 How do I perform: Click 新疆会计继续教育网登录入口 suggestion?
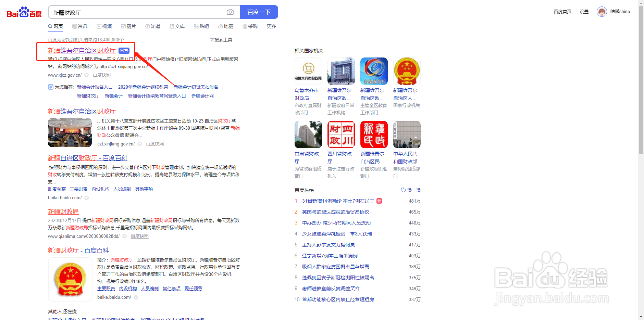[157, 96]
